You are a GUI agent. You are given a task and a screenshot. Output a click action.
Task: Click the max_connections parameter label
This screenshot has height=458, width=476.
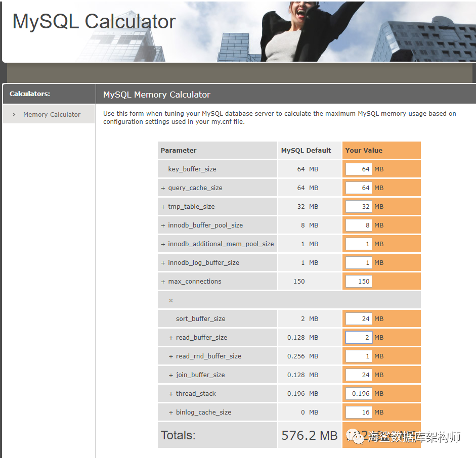coord(195,282)
